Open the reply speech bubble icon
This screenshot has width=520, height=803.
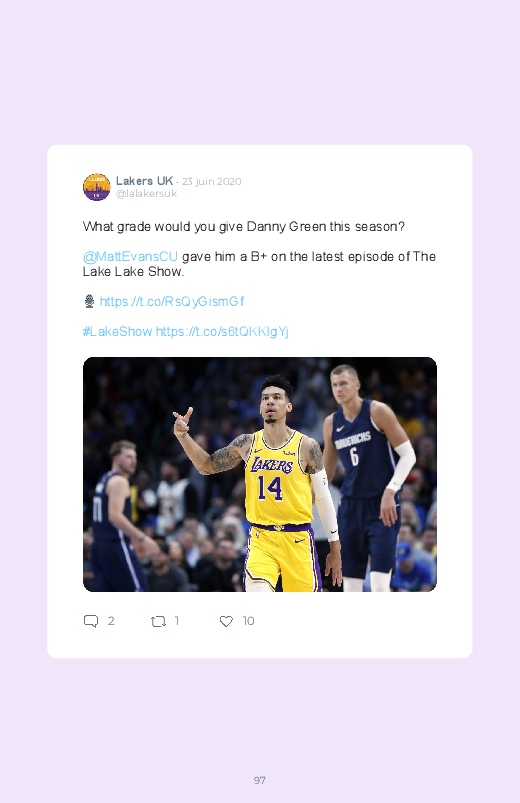91,621
